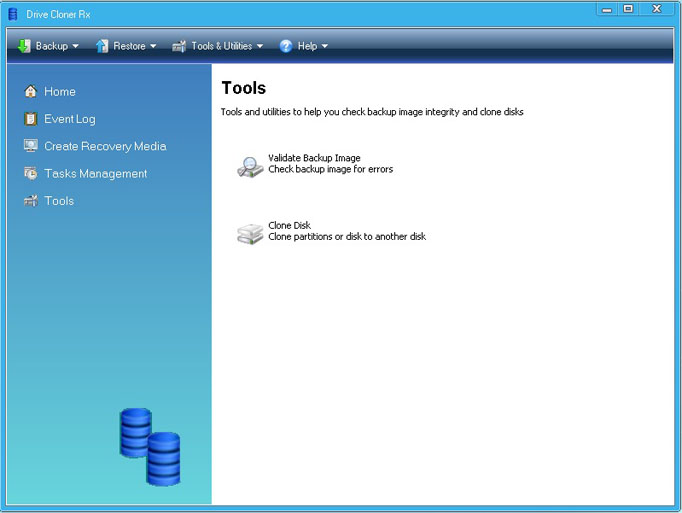Click the Tasks Management clock icon

[x=30, y=173]
